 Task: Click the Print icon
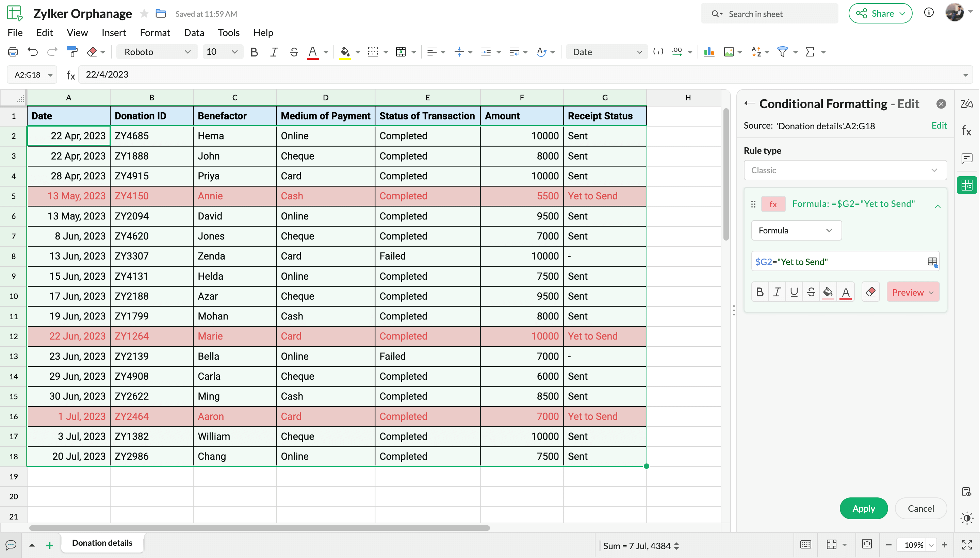point(13,52)
